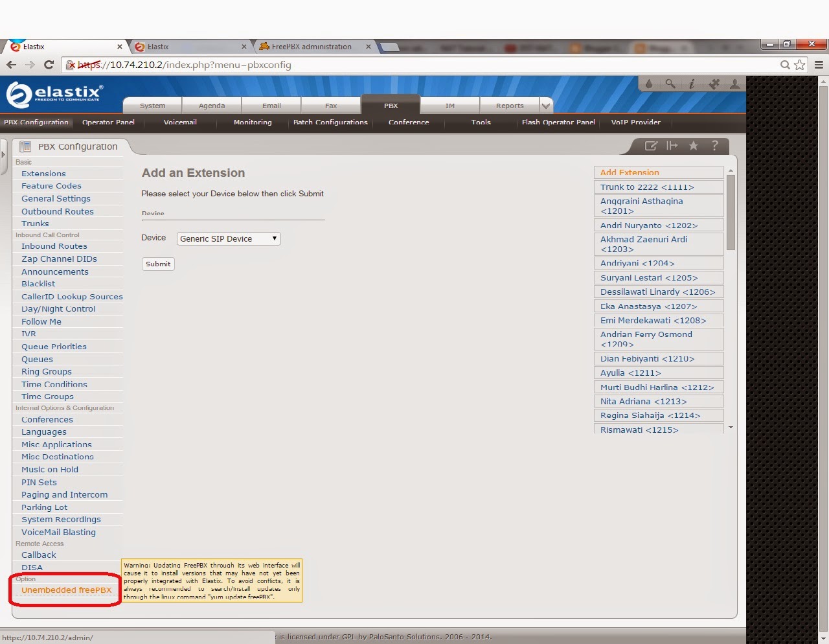Open the Agenda tab
Screen dimensions: 829x644
click(x=212, y=106)
